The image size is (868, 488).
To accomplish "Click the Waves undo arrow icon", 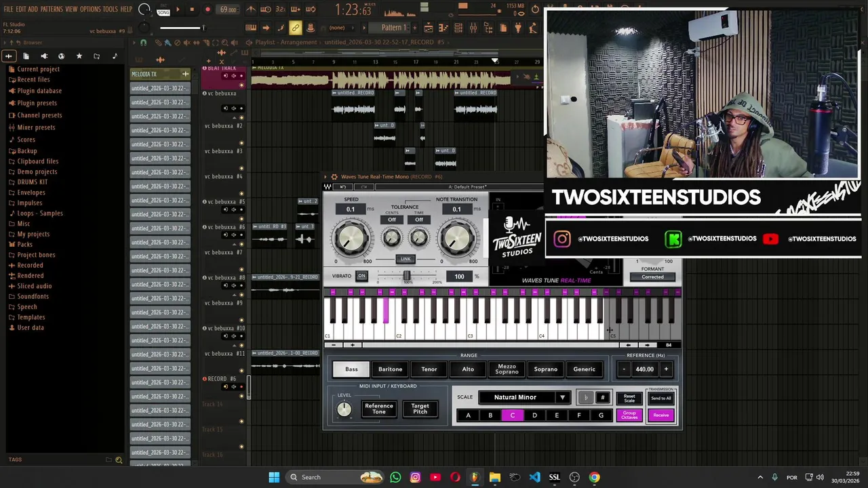I will point(343,187).
